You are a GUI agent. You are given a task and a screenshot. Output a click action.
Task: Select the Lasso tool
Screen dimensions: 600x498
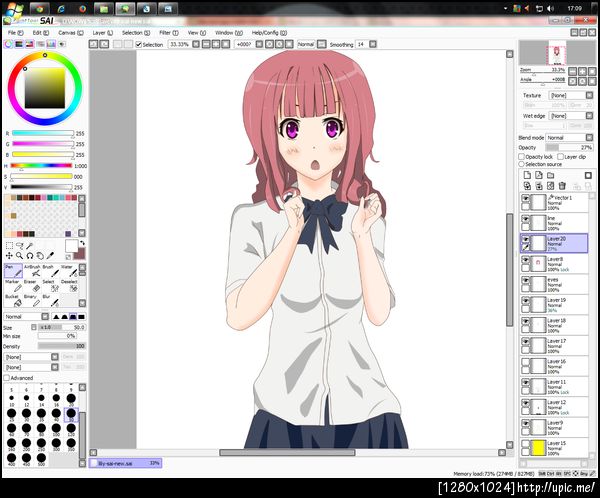(x=19, y=245)
